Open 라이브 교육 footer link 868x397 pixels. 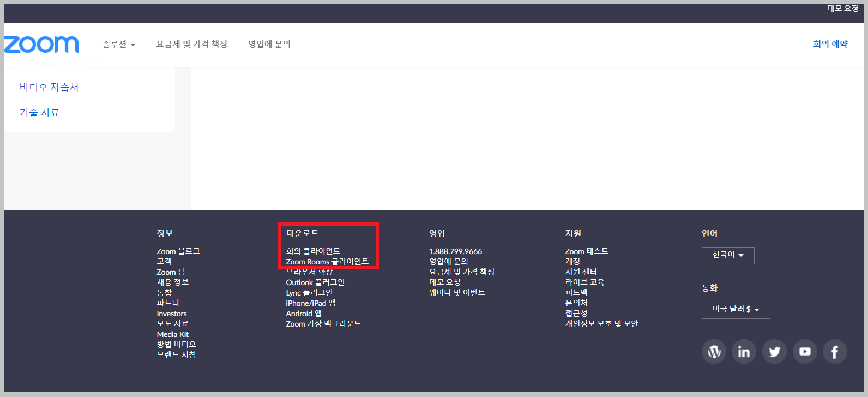click(585, 282)
